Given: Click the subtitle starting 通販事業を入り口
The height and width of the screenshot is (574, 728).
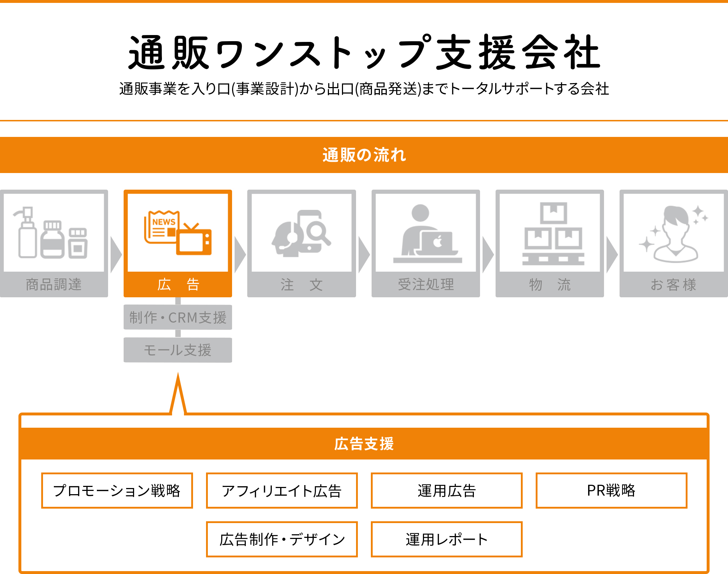Looking at the screenshot, I should (364, 89).
